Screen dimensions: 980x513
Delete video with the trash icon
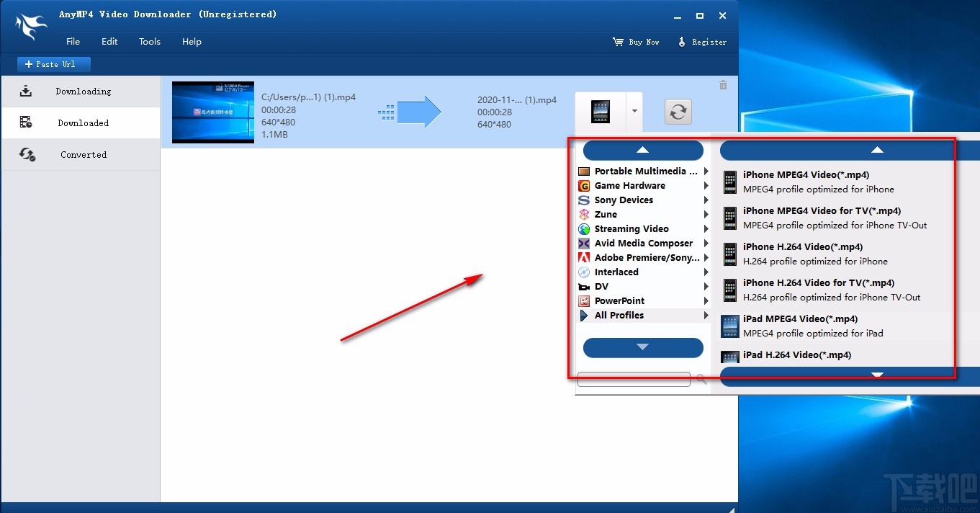[723, 85]
